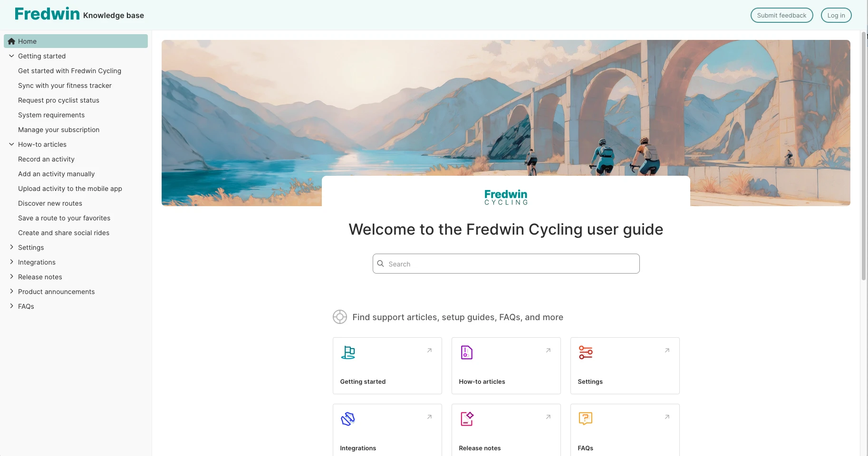Expand the Product announcements section
Viewport: 868px width, 456px height.
[x=11, y=291]
